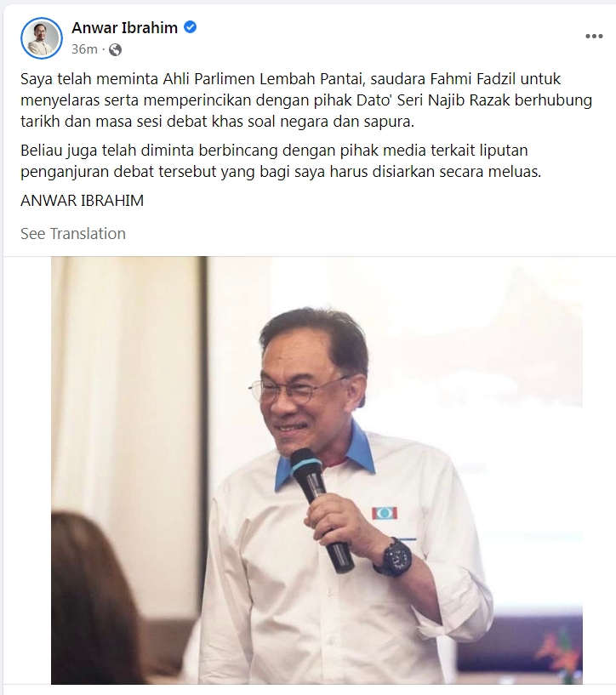
Task: Click the microphone in the photo
Action: pos(322,509)
